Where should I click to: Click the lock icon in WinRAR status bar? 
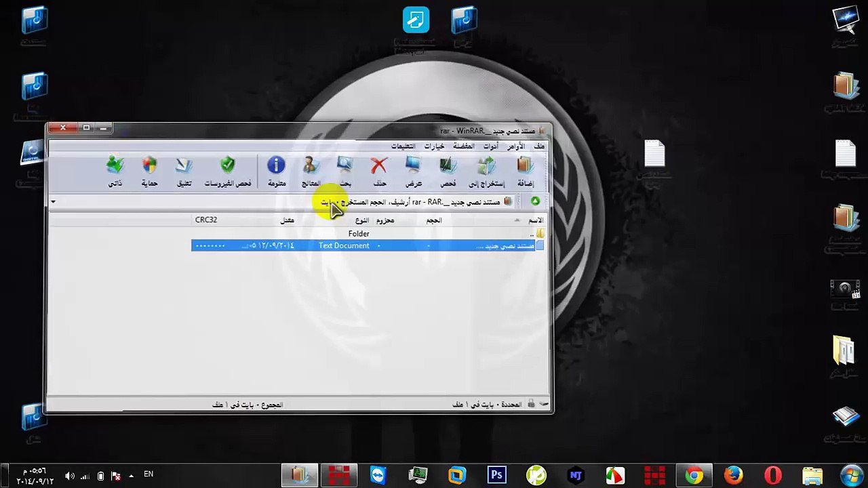point(531,405)
